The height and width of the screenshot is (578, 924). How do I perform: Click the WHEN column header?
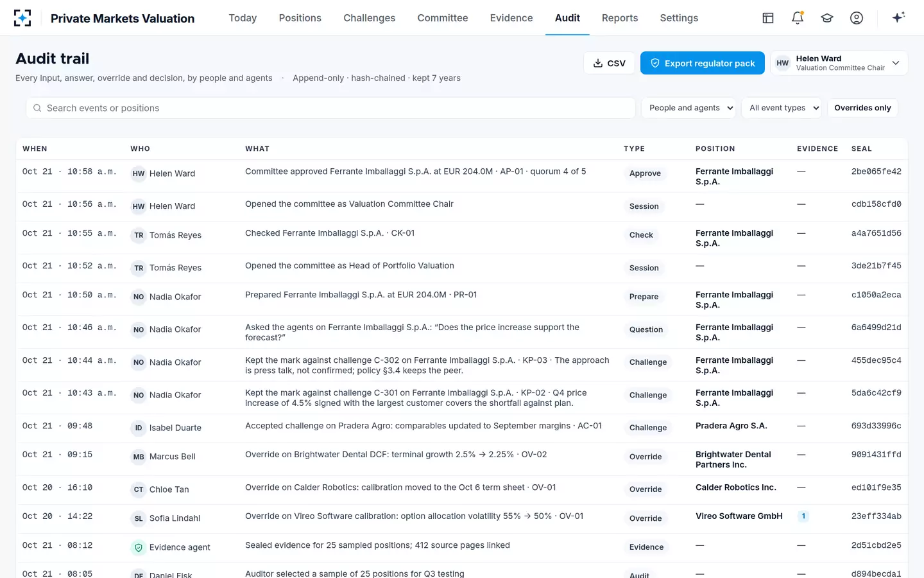pos(35,148)
